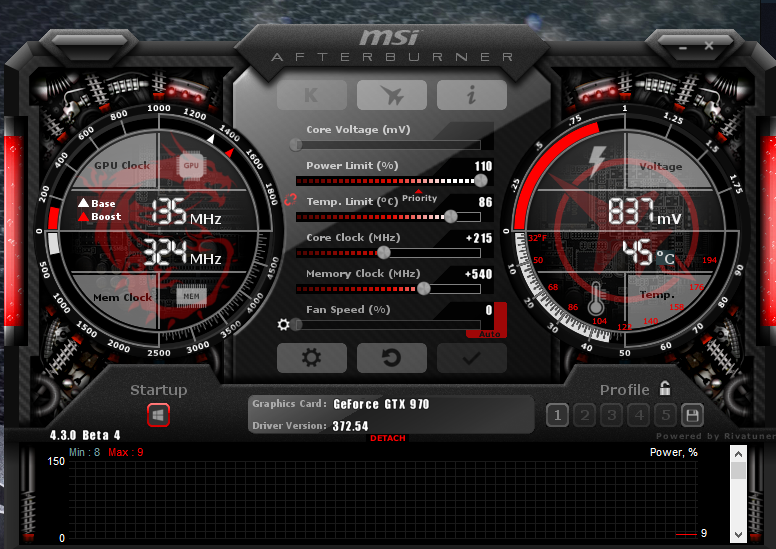
Task: Select profile slot 1
Action: (x=558, y=415)
